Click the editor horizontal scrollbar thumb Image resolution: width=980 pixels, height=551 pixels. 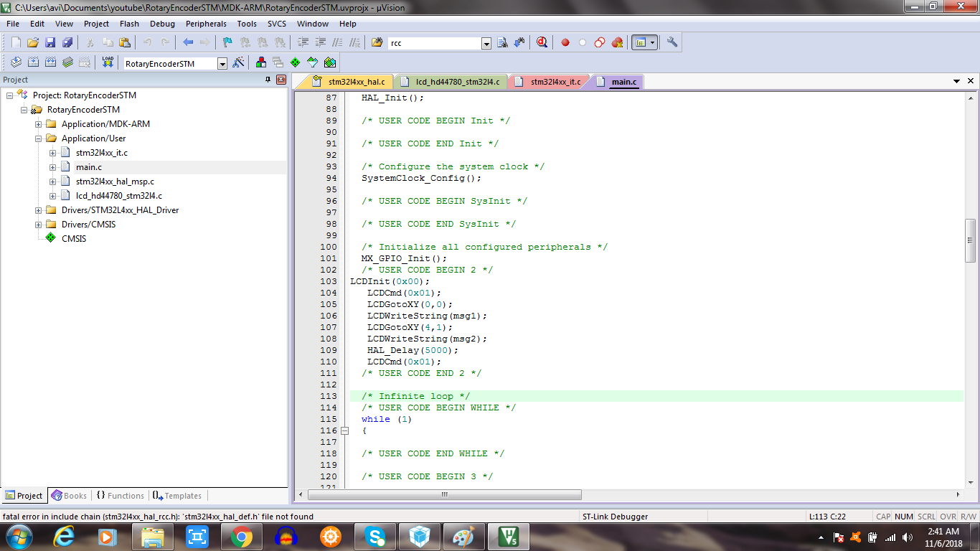pyautogui.click(x=445, y=495)
